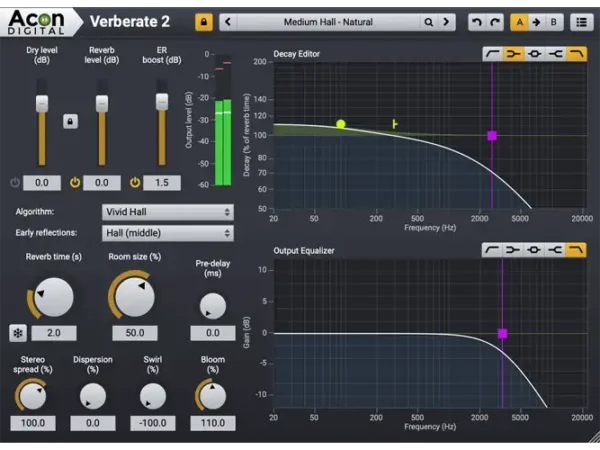Click the Output Equalizer heading

coord(304,251)
